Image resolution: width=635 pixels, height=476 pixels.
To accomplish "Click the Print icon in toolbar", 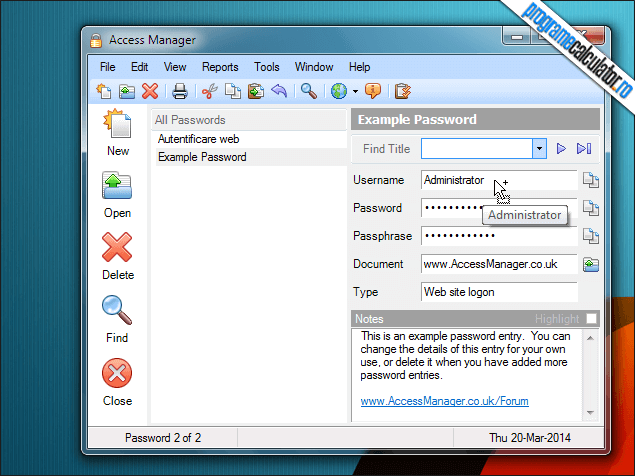I will (x=180, y=92).
